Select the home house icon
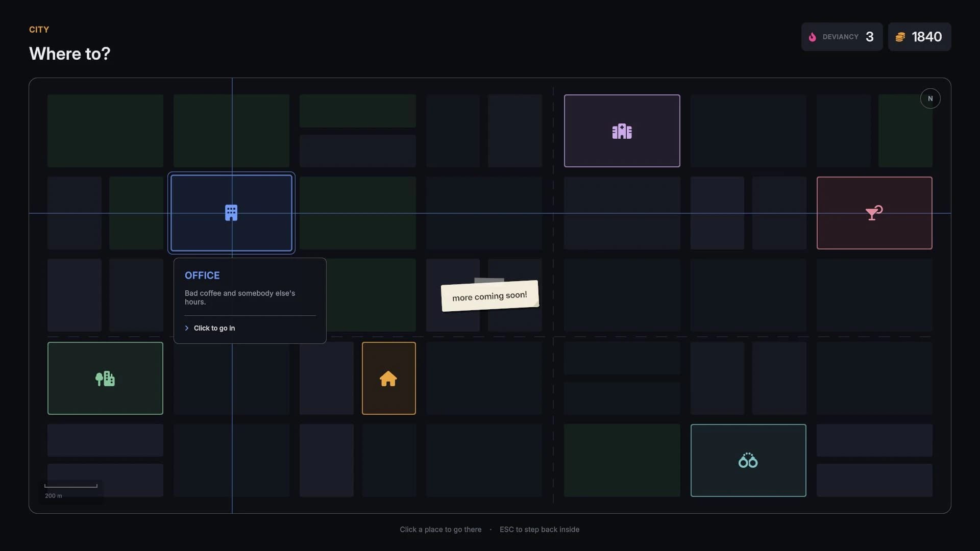The height and width of the screenshot is (551, 980). pos(388,378)
